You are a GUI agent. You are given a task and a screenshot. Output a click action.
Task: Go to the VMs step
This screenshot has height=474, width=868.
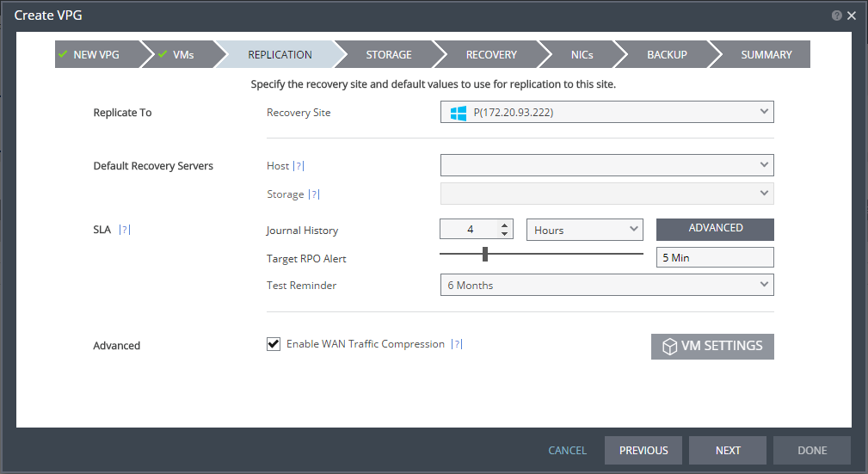[x=183, y=54]
